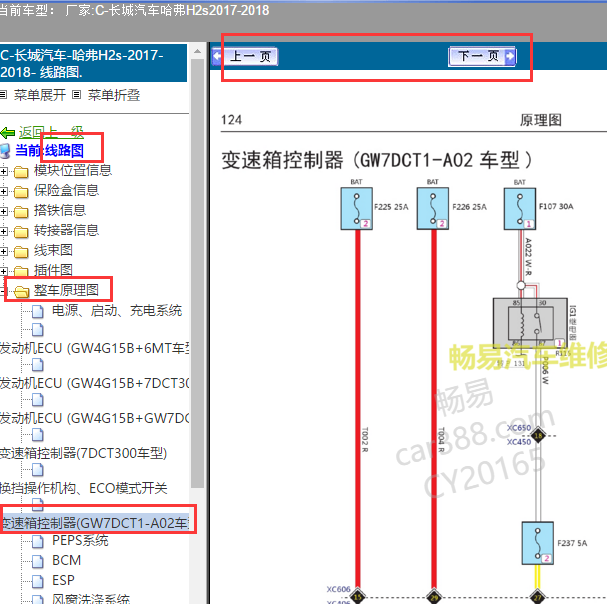Open the 模块位置信息 folder icon
Screen dimensions: 607x604
click(x=21, y=172)
